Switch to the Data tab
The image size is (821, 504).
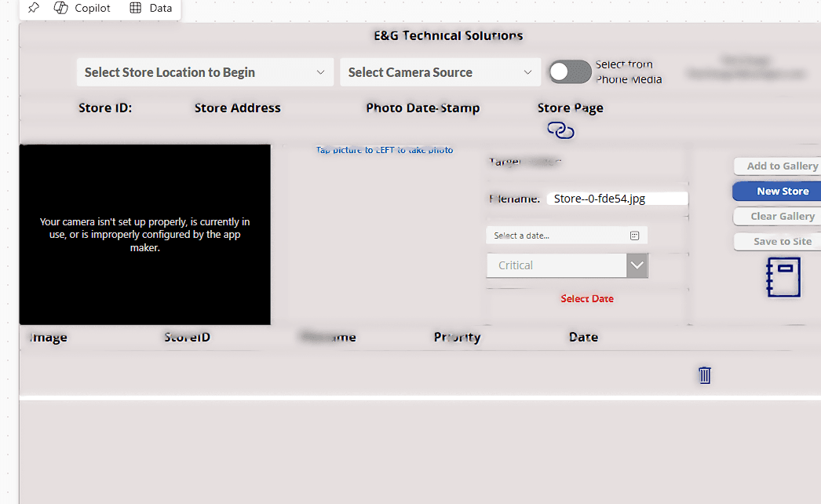coord(151,8)
